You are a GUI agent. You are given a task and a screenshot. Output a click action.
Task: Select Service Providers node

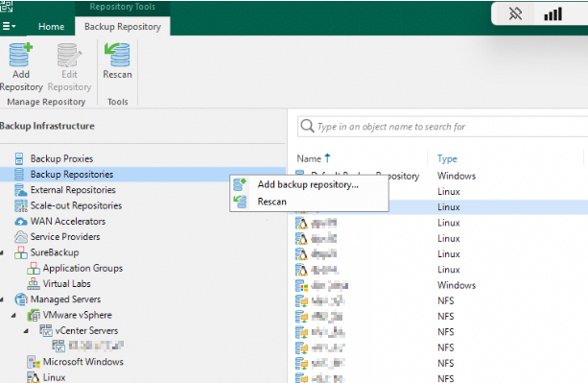65,237
